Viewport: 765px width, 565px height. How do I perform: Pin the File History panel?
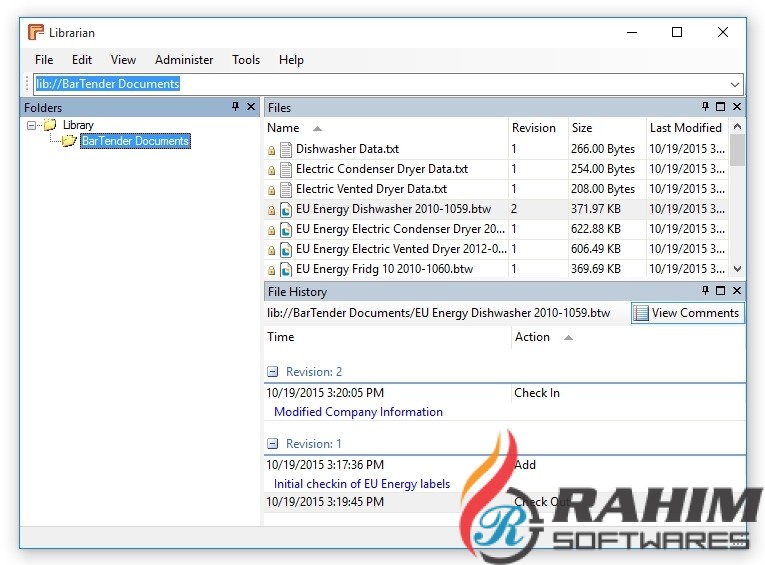(705, 291)
